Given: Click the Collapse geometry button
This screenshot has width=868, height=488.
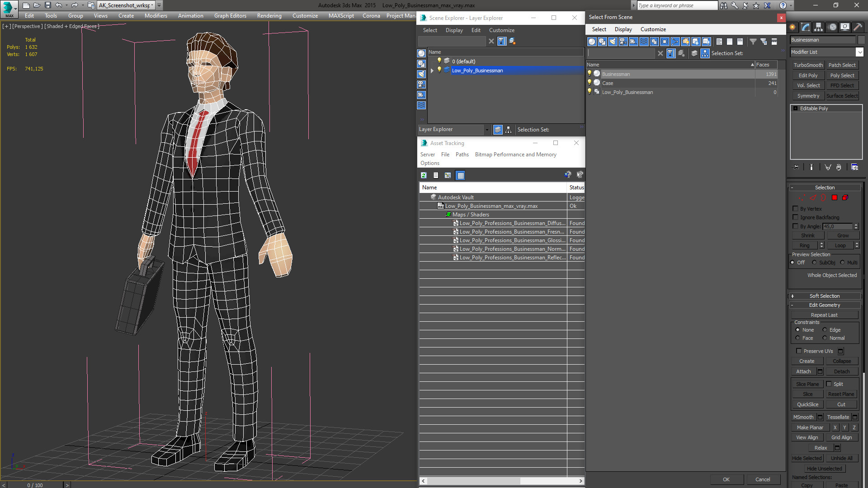Looking at the screenshot, I should pos(841,361).
